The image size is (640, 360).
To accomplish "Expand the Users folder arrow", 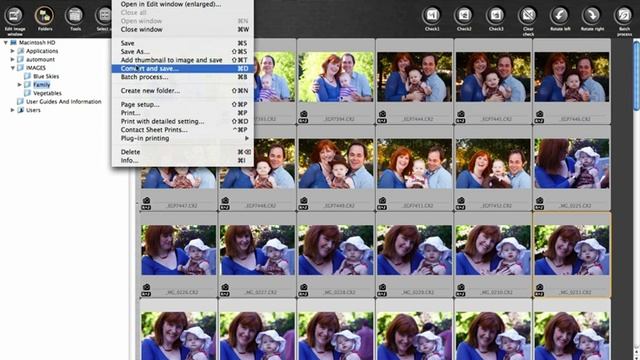I will tap(13, 110).
